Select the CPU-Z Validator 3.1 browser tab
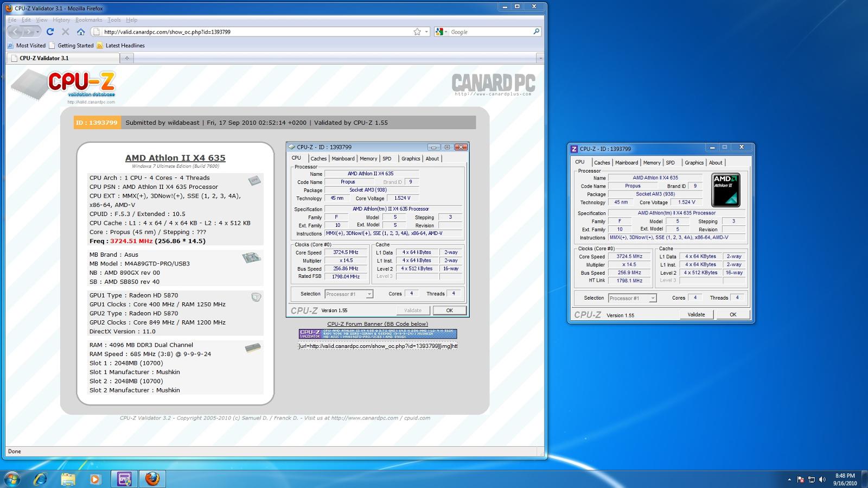Screen dimensions: 868x488 click(x=62, y=58)
